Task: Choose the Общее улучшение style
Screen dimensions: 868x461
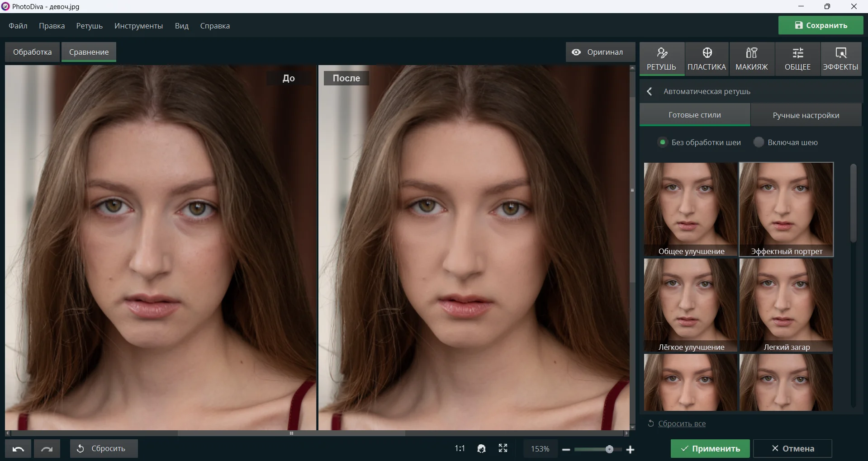Action: click(x=691, y=209)
